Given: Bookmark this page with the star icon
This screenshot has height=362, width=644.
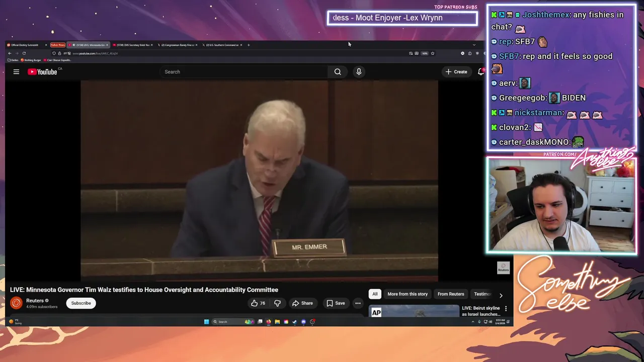Looking at the screenshot, I should [432, 53].
